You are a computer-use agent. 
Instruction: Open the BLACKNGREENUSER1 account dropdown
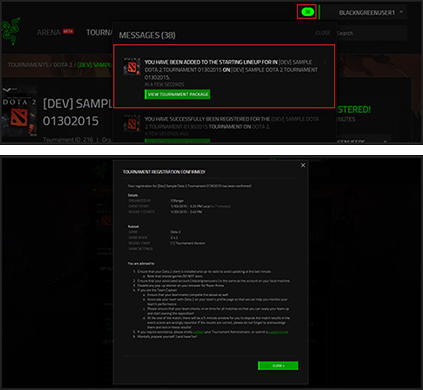click(371, 13)
